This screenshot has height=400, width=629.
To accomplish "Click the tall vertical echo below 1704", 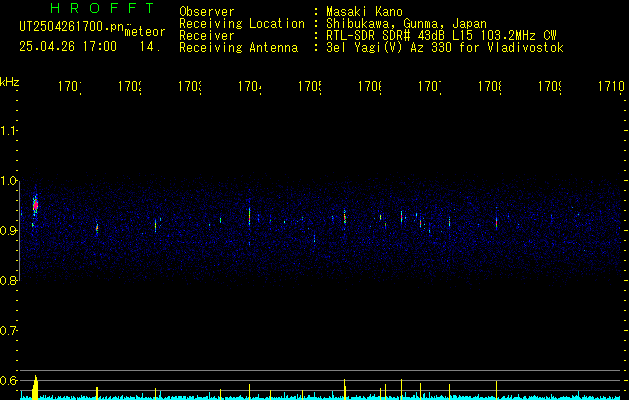I will [x=250, y=216].
